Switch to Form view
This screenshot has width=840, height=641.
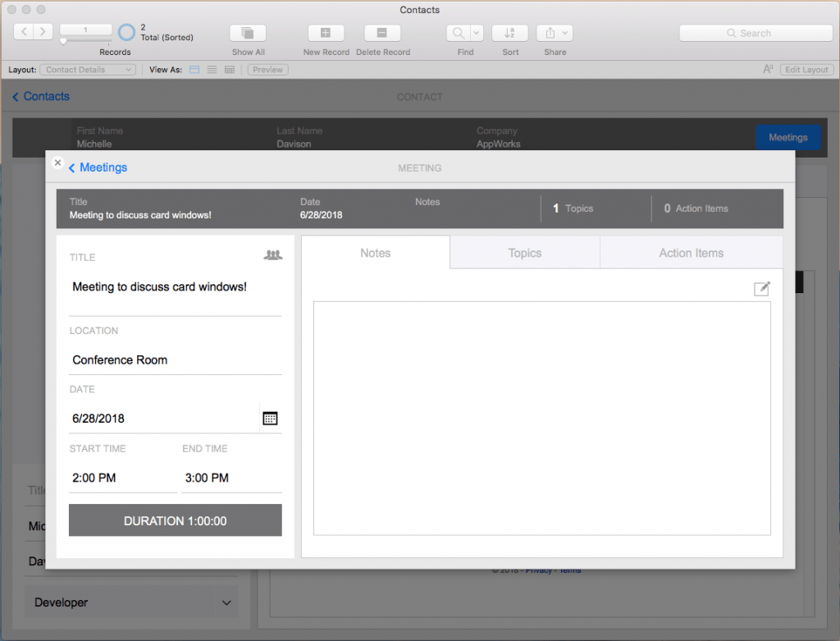194,70
